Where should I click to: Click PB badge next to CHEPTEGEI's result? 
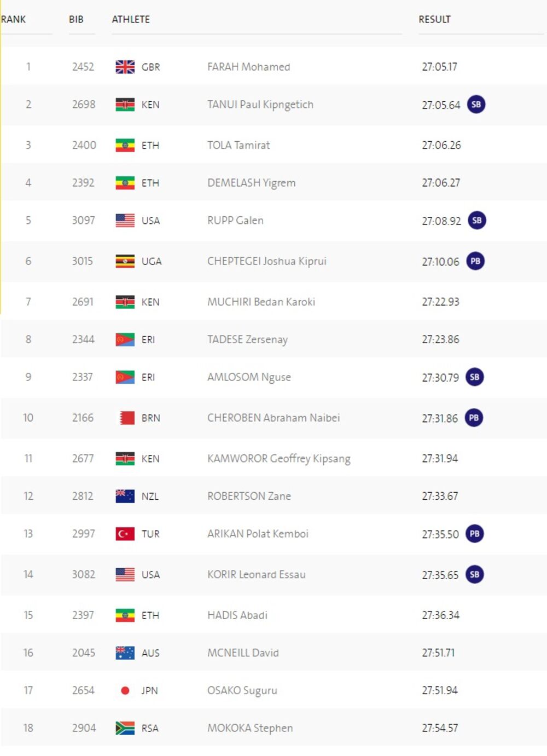(475, 261)
